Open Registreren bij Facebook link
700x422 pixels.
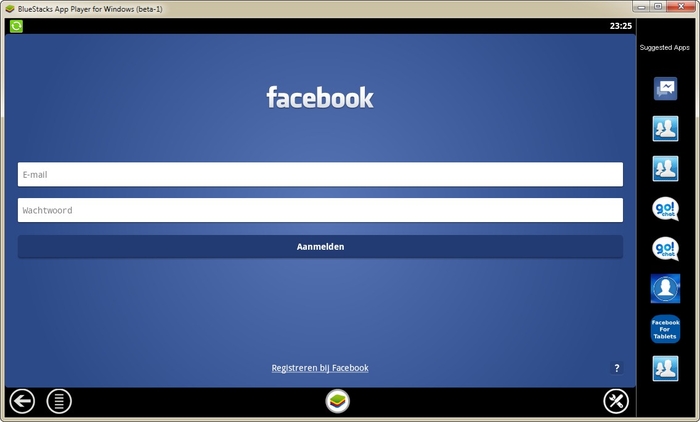click(320, 368)
